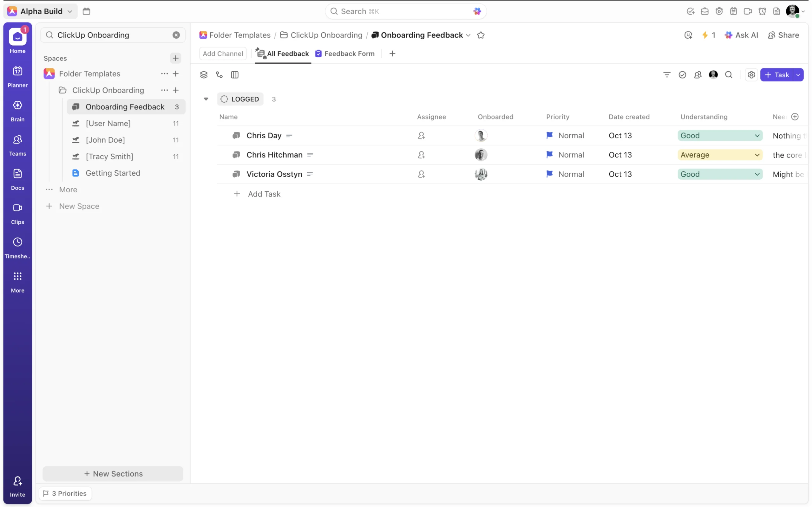Viewport: 812px width, 507px height.
Task: Open the Filter icon in view toolbar
Action: (666, 75)
